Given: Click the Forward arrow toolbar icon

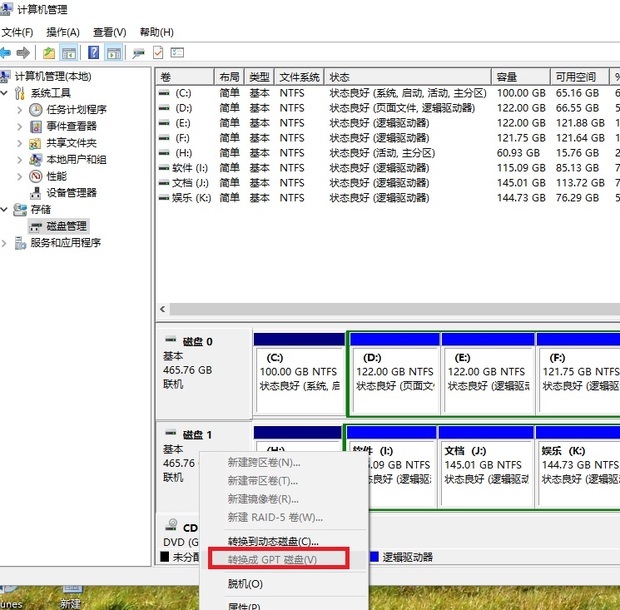Looking at the screenshot, I should [23, 53].
